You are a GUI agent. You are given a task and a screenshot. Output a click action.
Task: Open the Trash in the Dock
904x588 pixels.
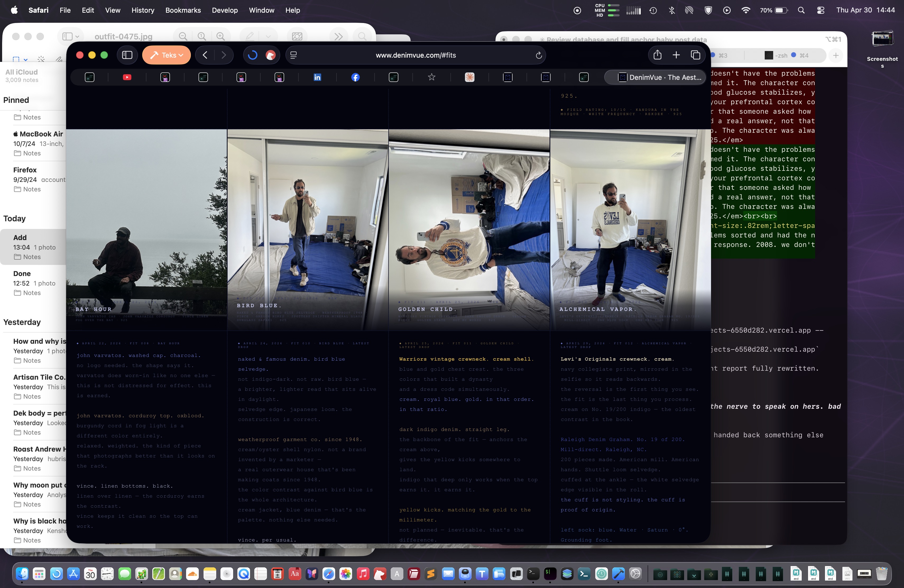(x=881, y=573)
